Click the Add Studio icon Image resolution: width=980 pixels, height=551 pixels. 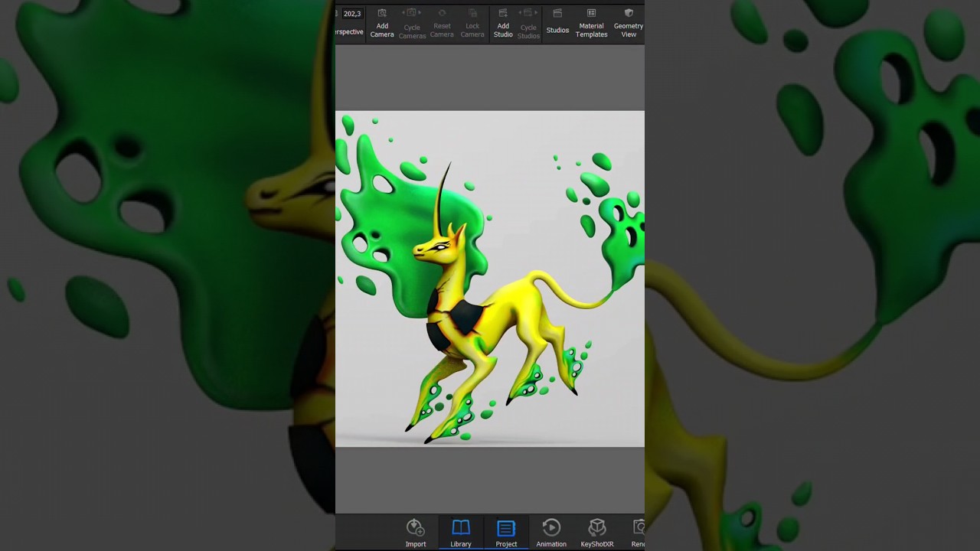tap(503, 23)
